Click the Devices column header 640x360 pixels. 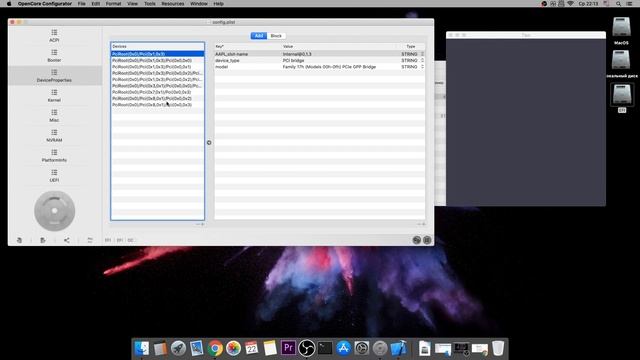[x=157, y=47]
